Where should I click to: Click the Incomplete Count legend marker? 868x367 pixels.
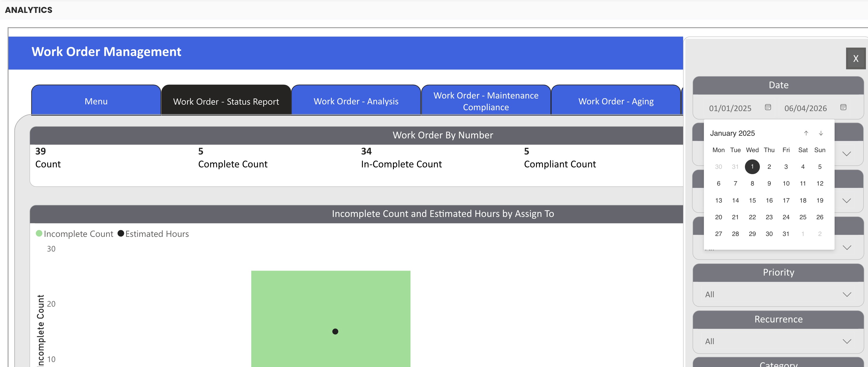(39, 234)
